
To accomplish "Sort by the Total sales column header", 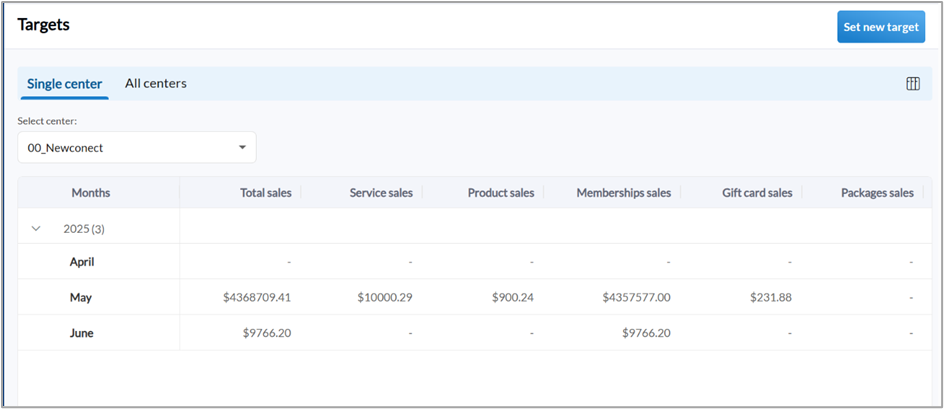I will pos(265,193).
